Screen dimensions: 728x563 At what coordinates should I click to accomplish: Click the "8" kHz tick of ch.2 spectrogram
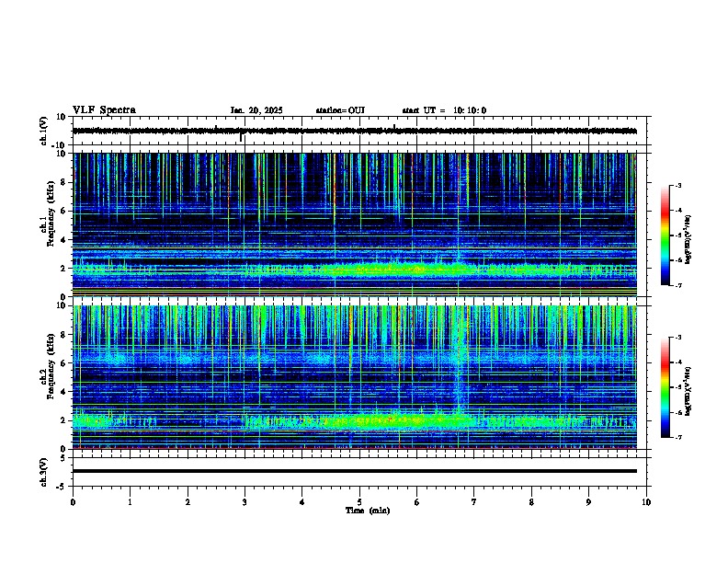coord(63,335)
